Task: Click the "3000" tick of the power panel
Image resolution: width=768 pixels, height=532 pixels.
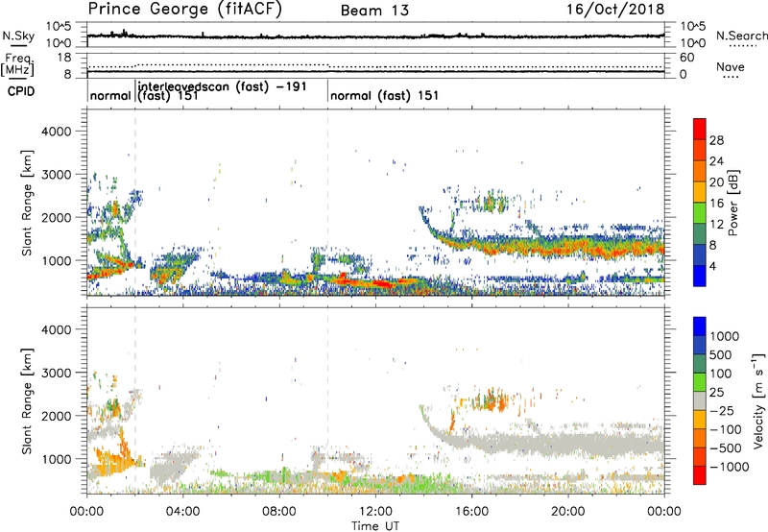Action: click(x=56, y=175)
